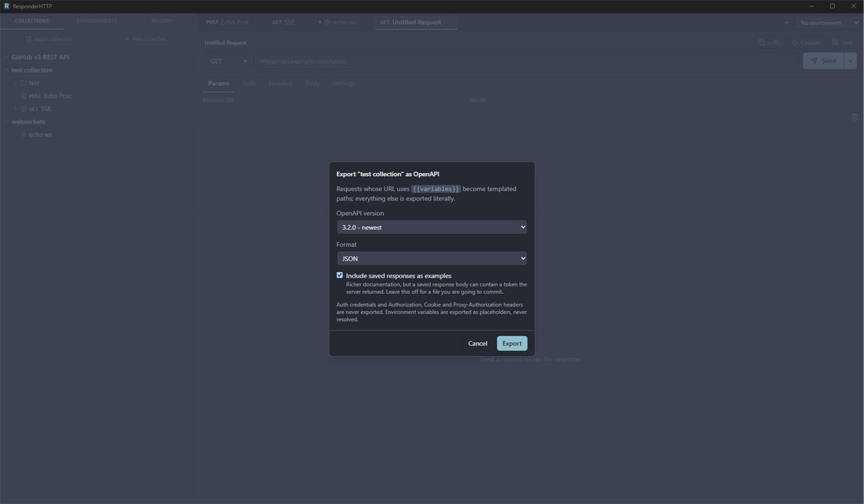Click the Export button in the dialog
Image resolution: width=864 pixels, height=504 pixels.
(511, 343)
